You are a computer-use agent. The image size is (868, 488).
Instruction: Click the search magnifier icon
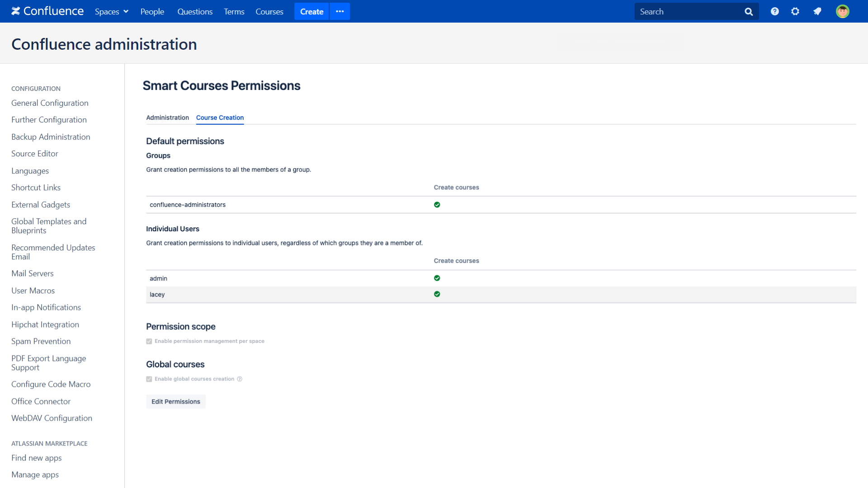[749, 12]
